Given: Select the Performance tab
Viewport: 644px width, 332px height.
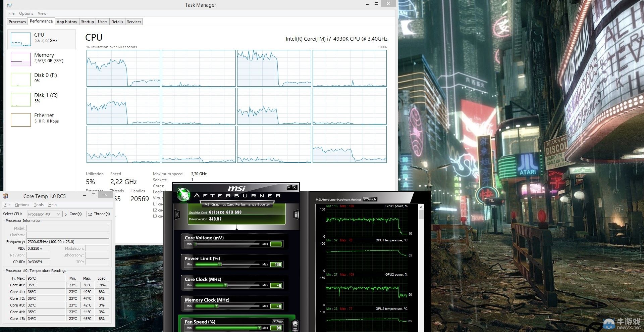Looking at the screenshot, I should (x=41, y=21).
